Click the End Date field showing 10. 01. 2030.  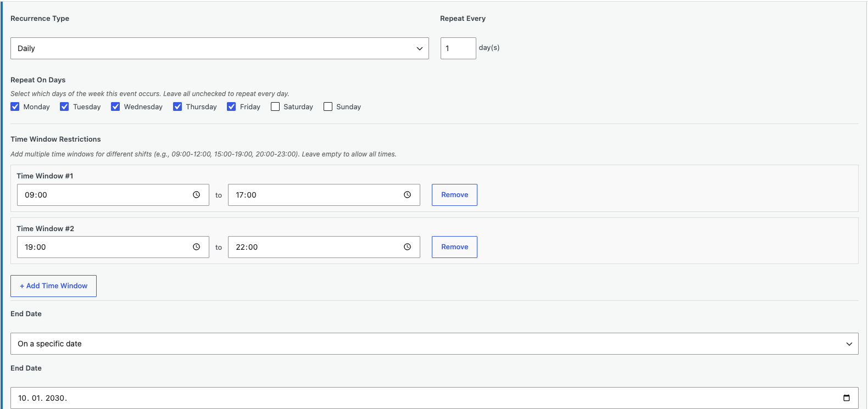pos(435,398)
